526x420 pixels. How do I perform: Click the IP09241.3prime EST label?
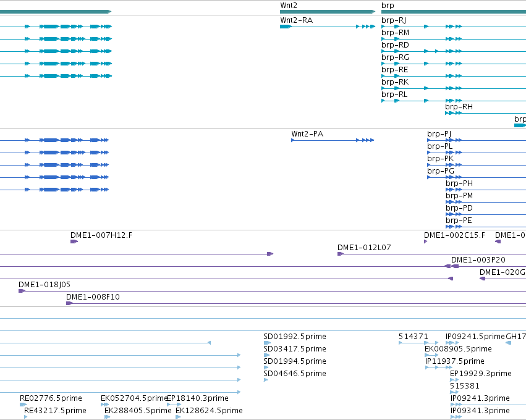[x=480, y=398]
